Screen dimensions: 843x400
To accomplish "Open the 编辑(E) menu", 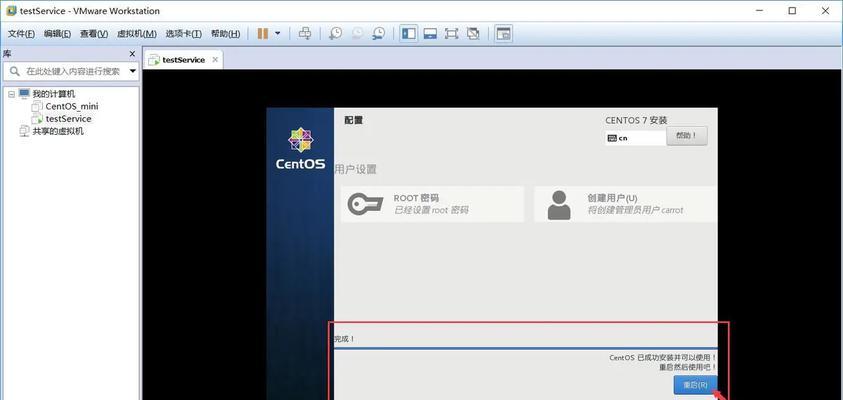I will pos(58,34).
